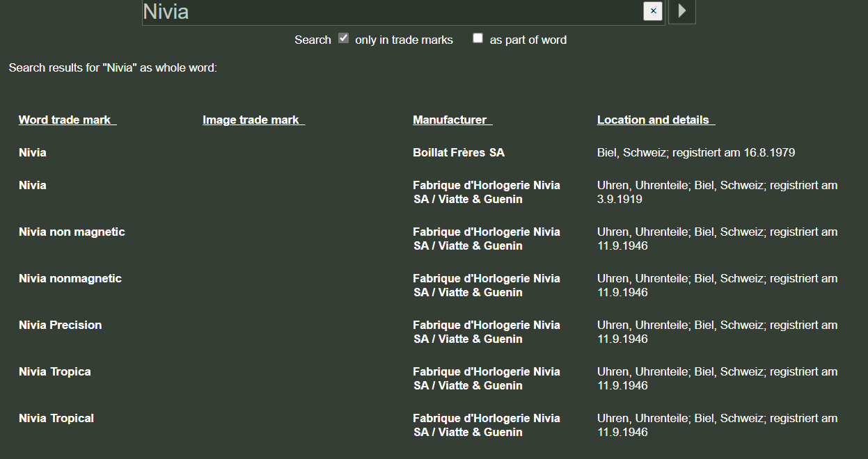The width and height of the screenshot is (868, 459).
Task: Run the search with the arrow button
Action: pyautogui.click(x=682, y=11)
